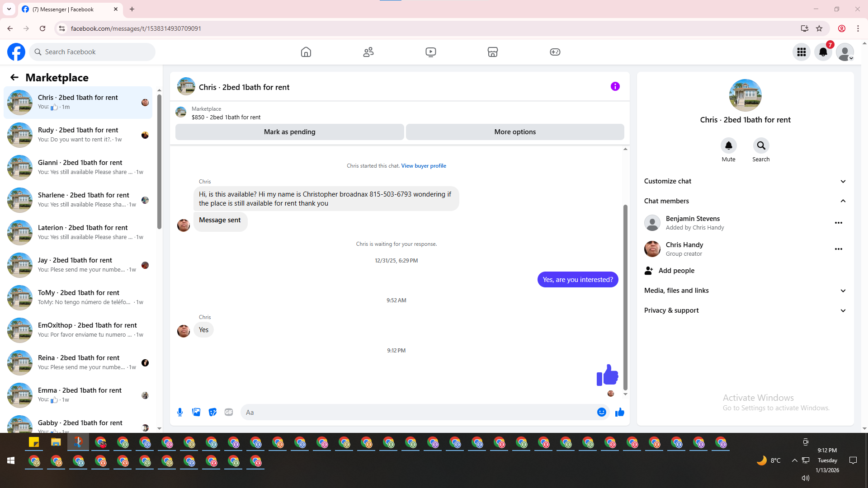Mute this chat's notifications
The height and width of the screenshot is (488, 868).
pyautogui.click(x=728, y=145)
